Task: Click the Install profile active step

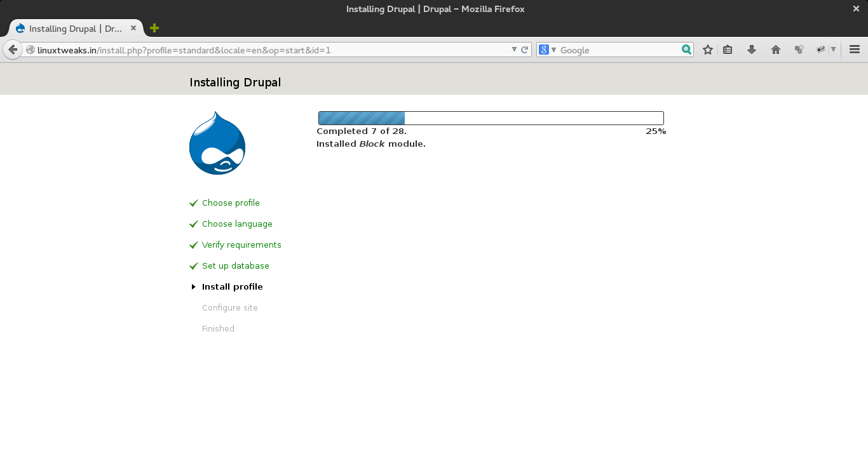Action: (x=233, y=287)
